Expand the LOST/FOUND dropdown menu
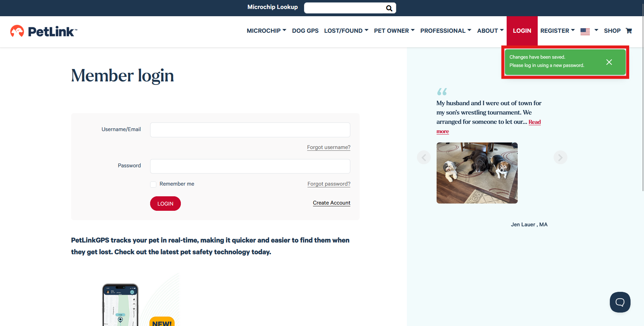644x326 pixels. click(346, 31)
